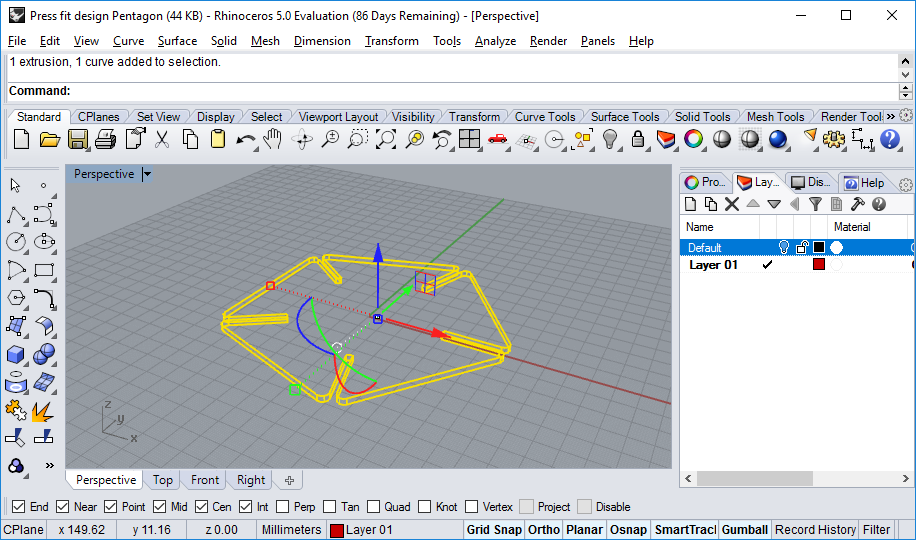Click Delete layer X icon in Layers panel

click(732, 204)
